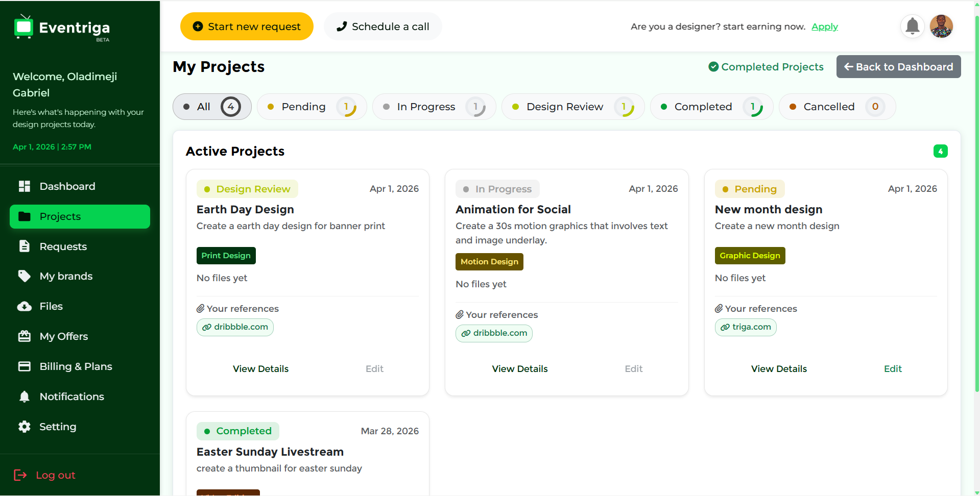Click the Billing & Plans card icon
Image resolution: width=980 pixels, height=496 pixels.
point(25,366)
